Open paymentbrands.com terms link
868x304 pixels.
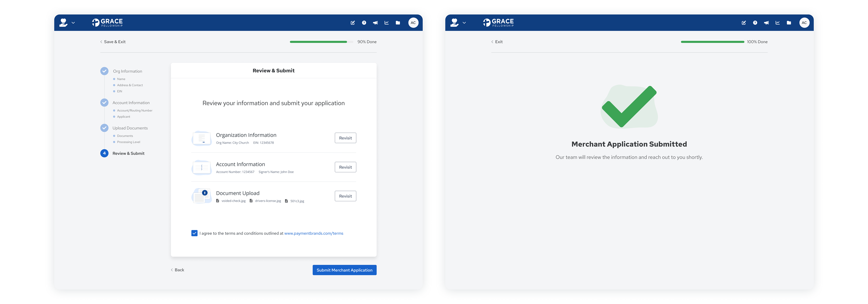(313, 233)
